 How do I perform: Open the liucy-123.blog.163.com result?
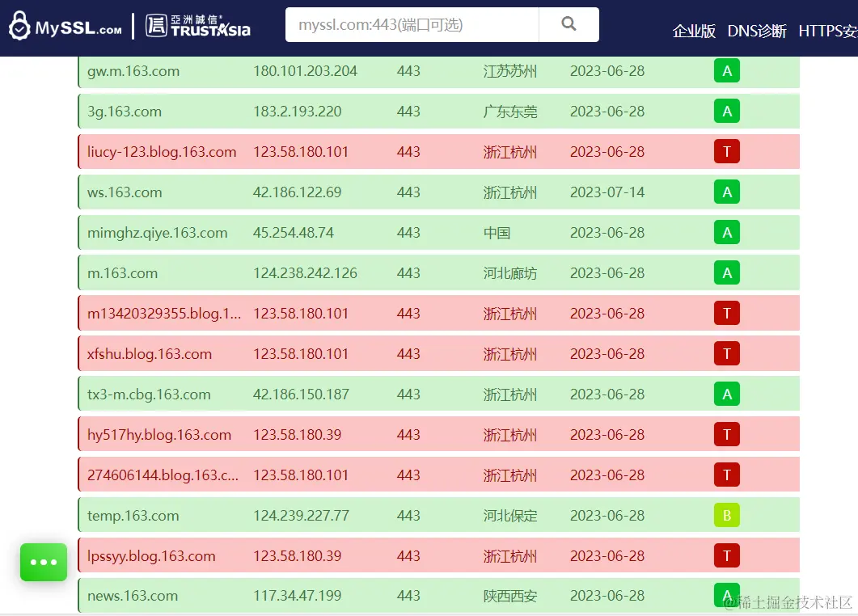[162, 151]
